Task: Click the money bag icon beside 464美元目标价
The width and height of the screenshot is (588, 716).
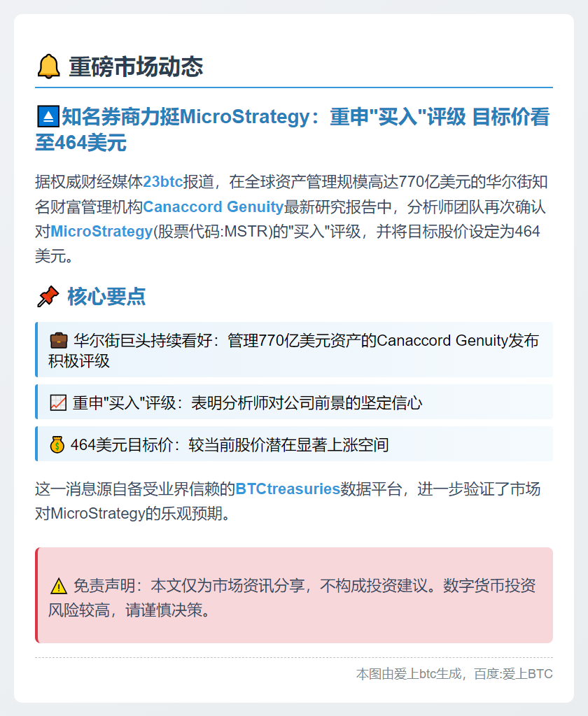Action: pos(57,444)
